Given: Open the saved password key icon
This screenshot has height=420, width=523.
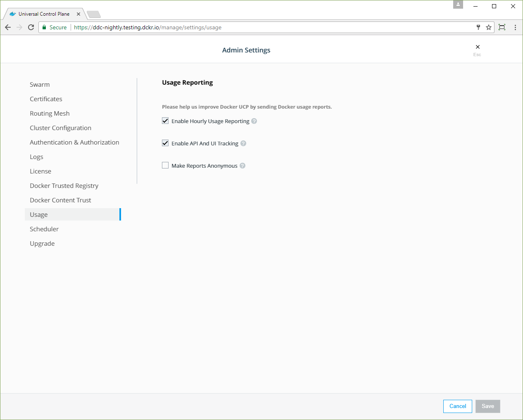Looking at the screenshot, I should pos(478,27).
